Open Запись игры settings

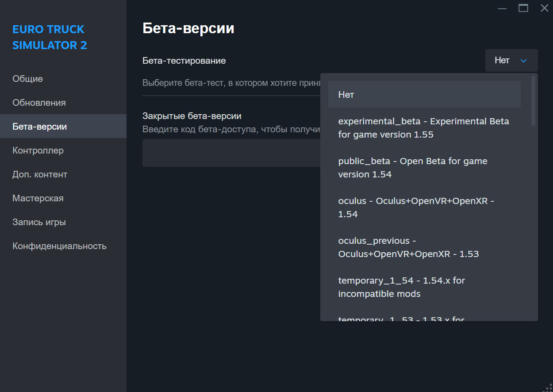(x=39, y=222)
